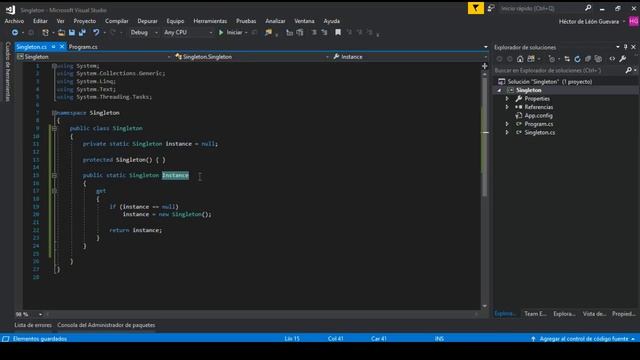Click the navigate backward toolbar icon
Image resolution: width=640 pixels, height=360 pixels.
pyautogui.click(x=15, y=32)
